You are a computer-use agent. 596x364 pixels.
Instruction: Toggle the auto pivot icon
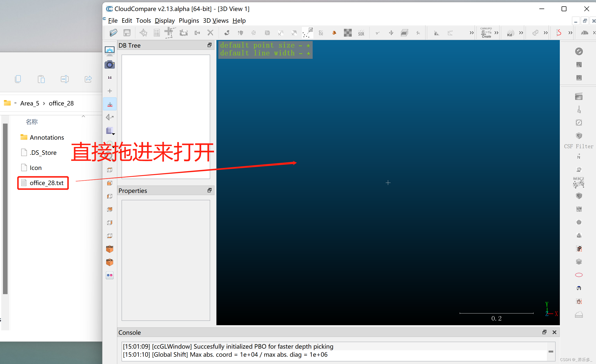pos(110,104)
